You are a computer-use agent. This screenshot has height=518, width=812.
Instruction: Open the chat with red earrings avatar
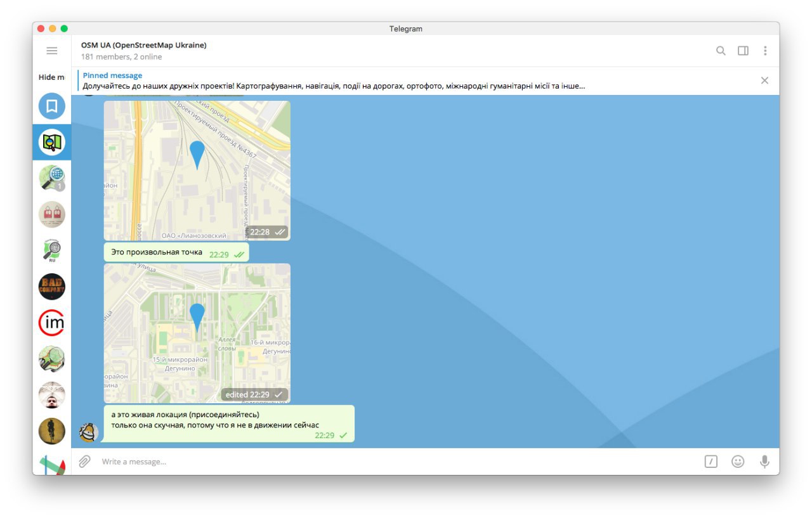click(52, 214)
